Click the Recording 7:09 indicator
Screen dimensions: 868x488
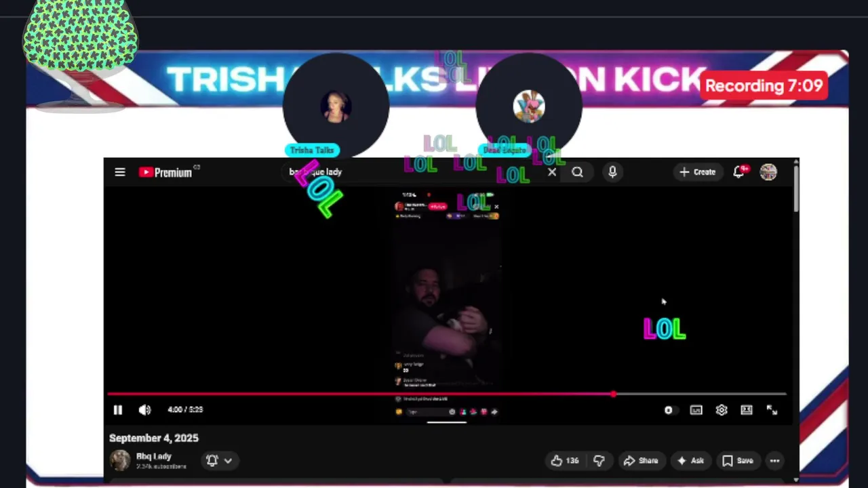pyautogui.click(x=764, y=86)
